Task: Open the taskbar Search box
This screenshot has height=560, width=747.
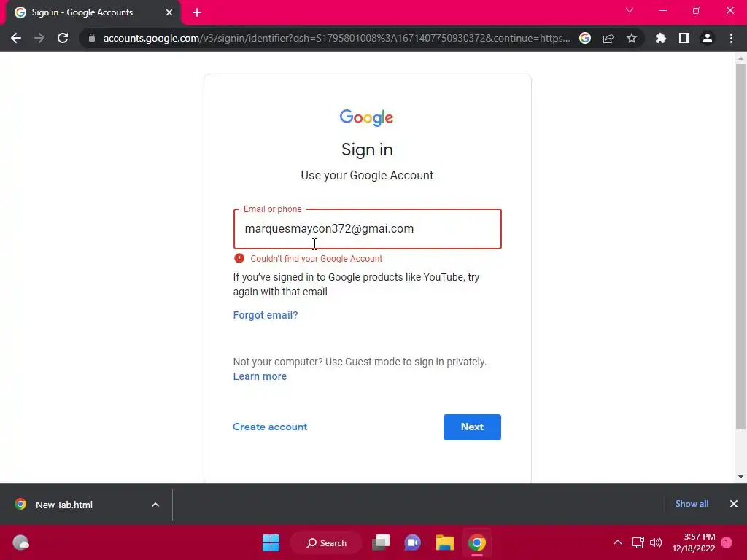Action: pos(326,542)
